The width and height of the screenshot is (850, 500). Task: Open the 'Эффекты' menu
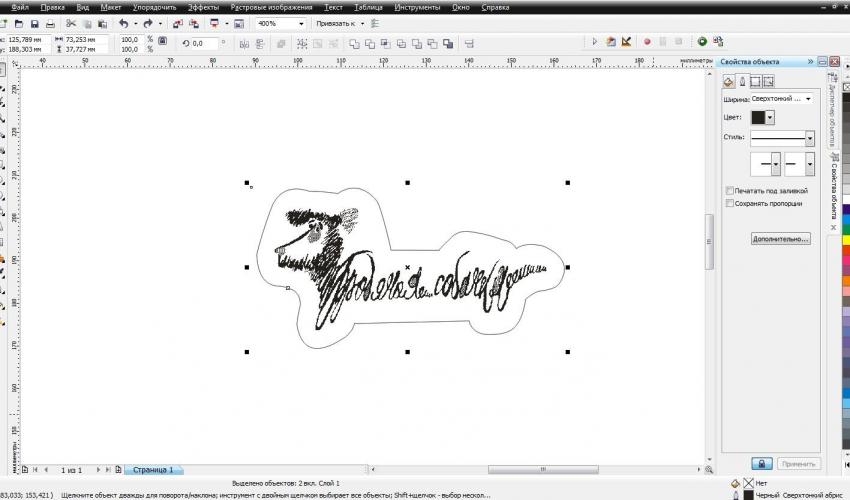click(x=203, y=7)
